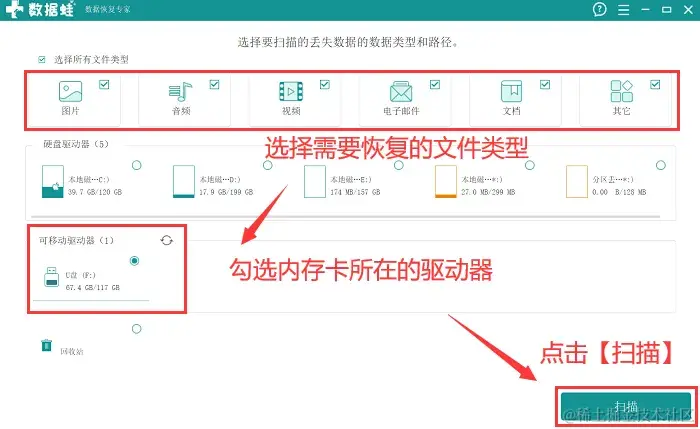Click the 硬盘驱动器 (5) section label

[75, 144]
